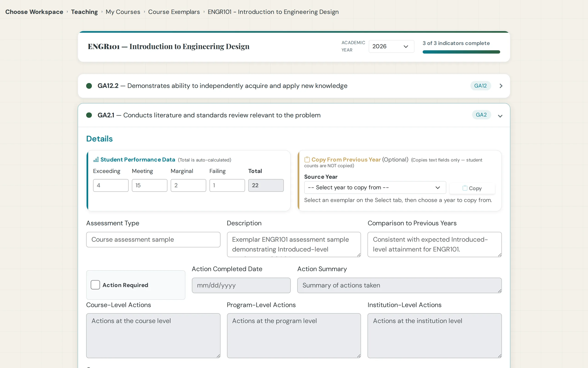588x368 pixels.
Task: Click the GA12.2 acquire new knowledge title
Action: [222, 86]
